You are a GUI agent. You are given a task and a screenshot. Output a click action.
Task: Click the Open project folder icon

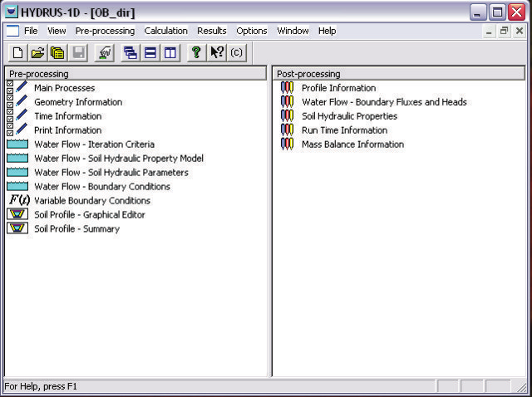[37, 53]
